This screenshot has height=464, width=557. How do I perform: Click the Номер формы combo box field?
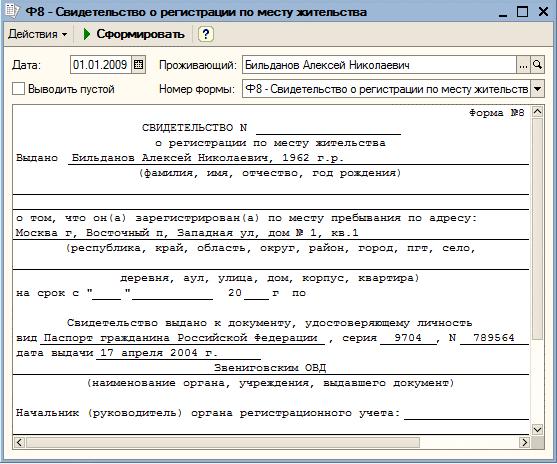pos(386,89)
